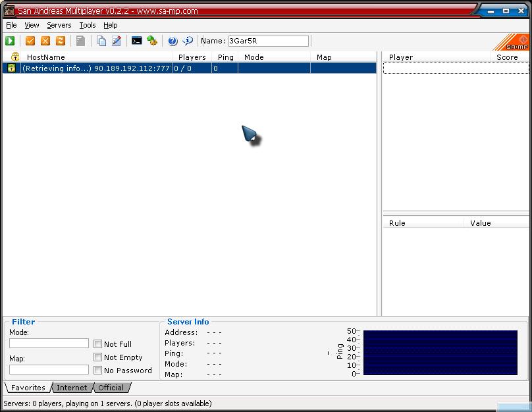Screen dimensions: 532x412
Task: Click the grey document toolbar icon
Action: [x=81, y=41]
